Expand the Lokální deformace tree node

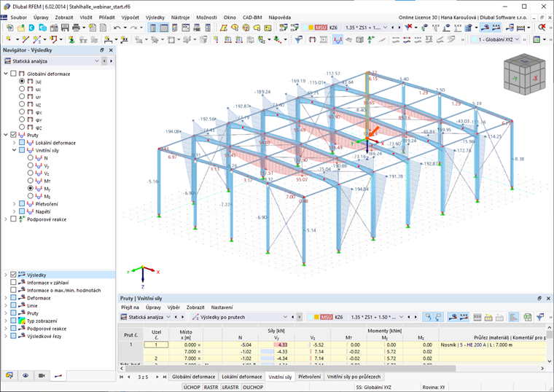(14, 143)
